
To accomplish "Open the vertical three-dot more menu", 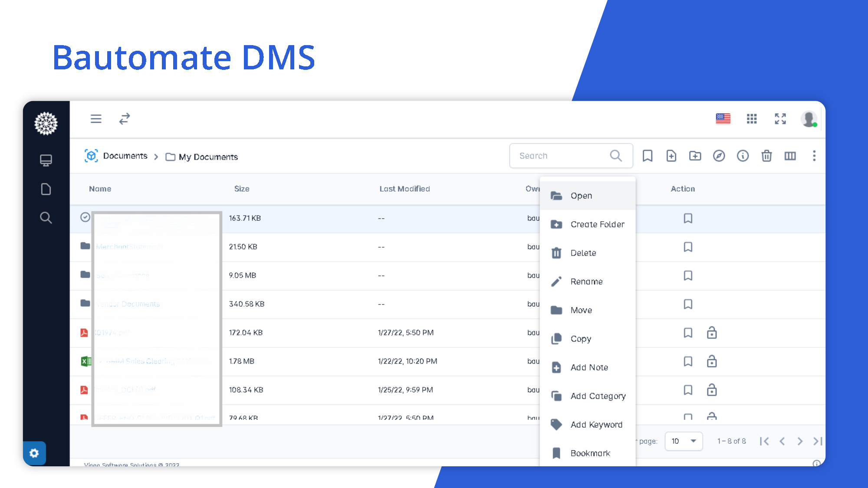I will [x=814, y=156].
